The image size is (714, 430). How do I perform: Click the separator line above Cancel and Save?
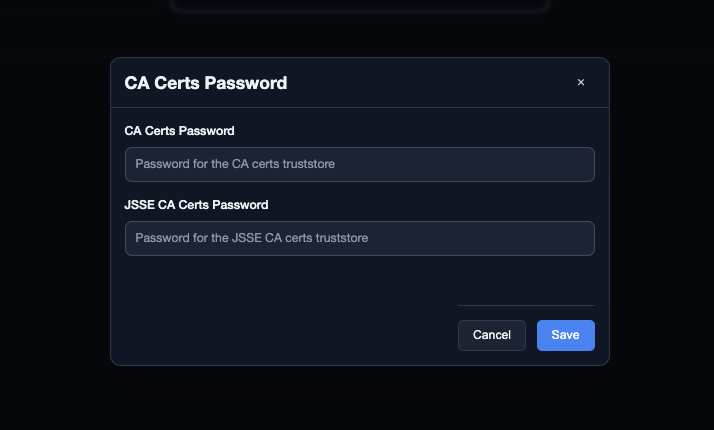click(526, 305)
